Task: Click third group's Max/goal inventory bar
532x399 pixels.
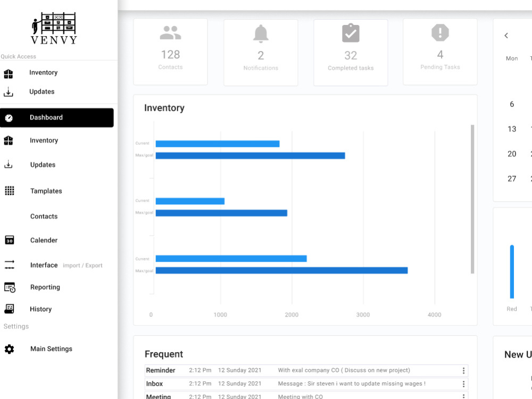Action: pyautogui.click(x=281, y=270)
